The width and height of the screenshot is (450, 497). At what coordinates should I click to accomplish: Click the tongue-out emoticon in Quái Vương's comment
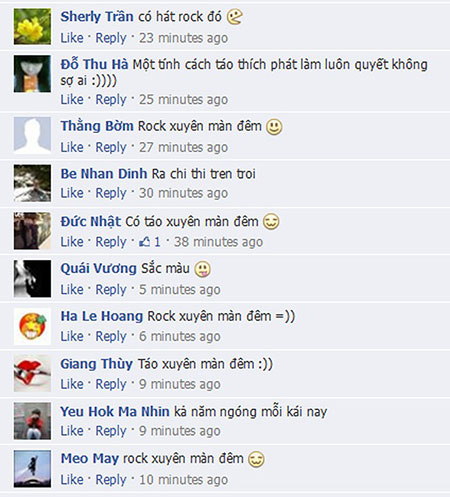point(202,269)
